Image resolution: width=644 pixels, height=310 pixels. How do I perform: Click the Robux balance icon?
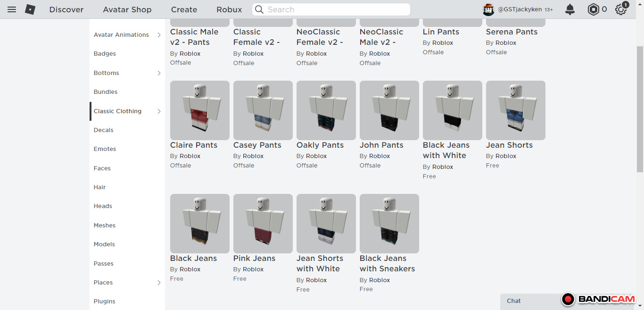593,9
